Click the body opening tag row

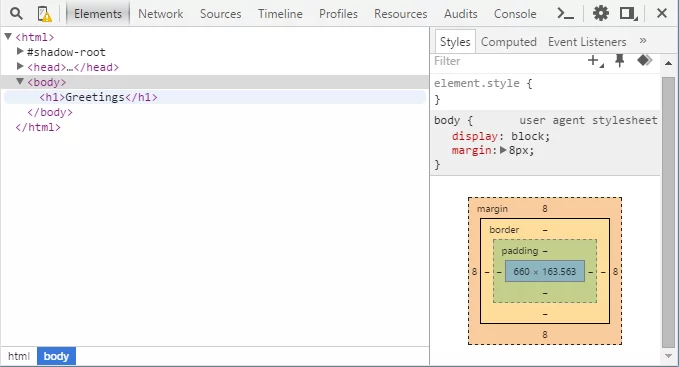coord(215,82)
